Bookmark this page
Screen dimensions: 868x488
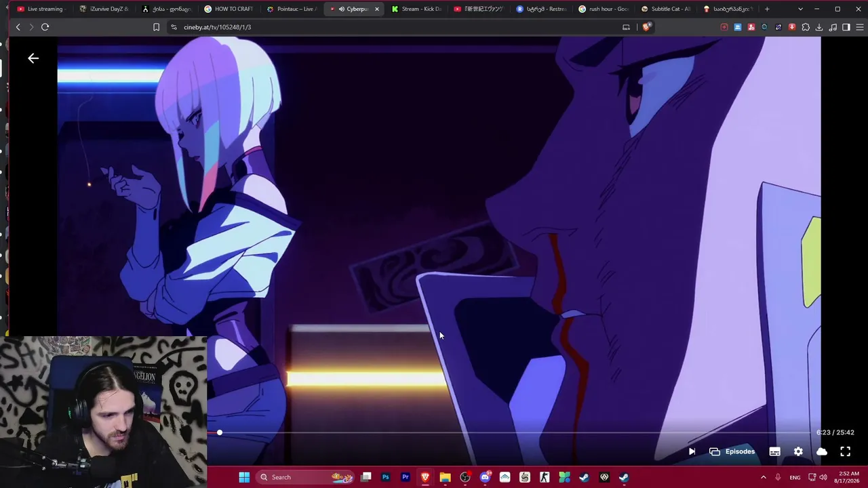tap(156, 27)
